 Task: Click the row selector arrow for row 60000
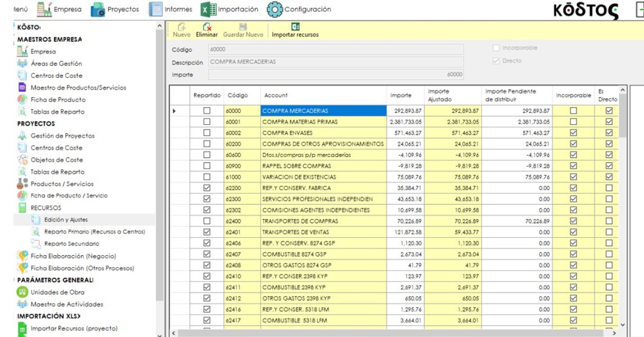pyautogui.click(x=175, y=111)
